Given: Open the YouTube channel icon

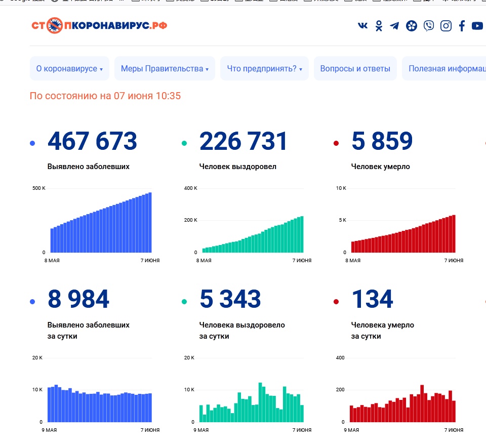Looking at the screenshot, I should (477, 26).
